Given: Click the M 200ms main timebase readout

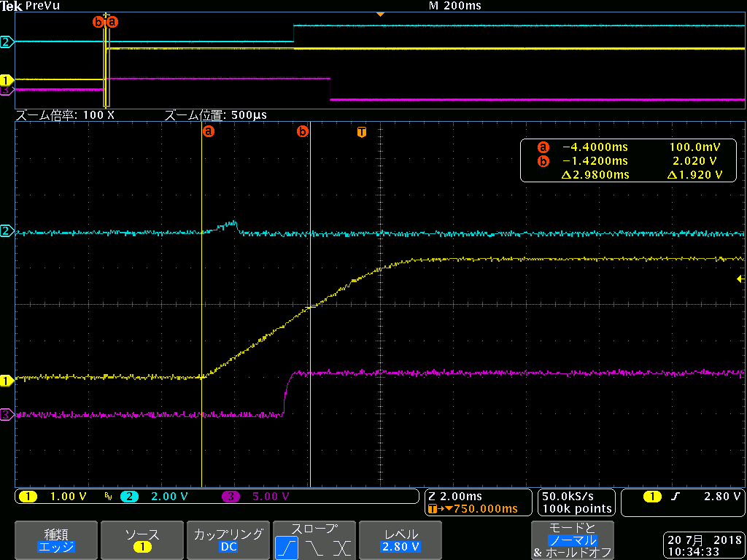Looking at the screenshot, I should point(455,6).
